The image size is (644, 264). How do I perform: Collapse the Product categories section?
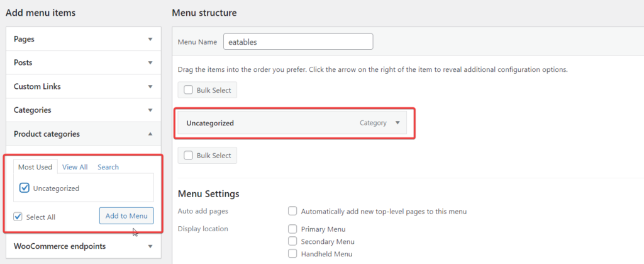[x=150, y=134]
